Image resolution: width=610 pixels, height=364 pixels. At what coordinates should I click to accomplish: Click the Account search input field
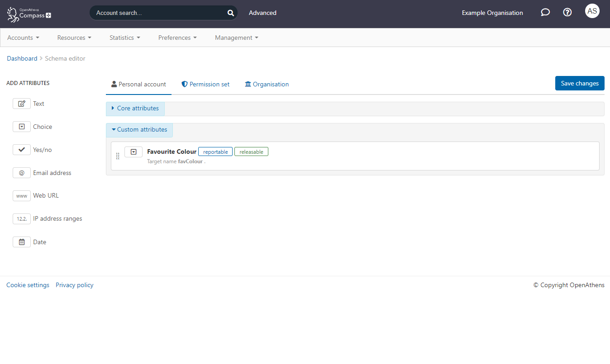(158, 13)
